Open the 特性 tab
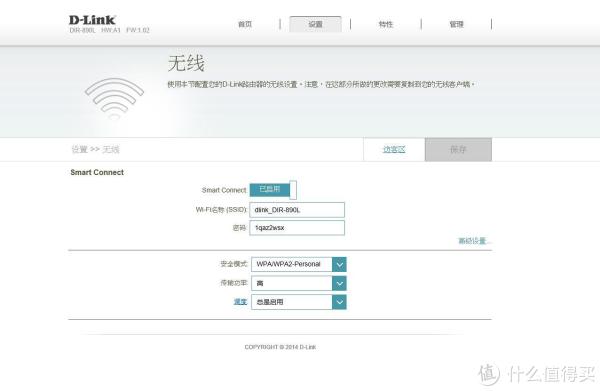The width and height of the screenshot is (600, 391). coord(386,24)
